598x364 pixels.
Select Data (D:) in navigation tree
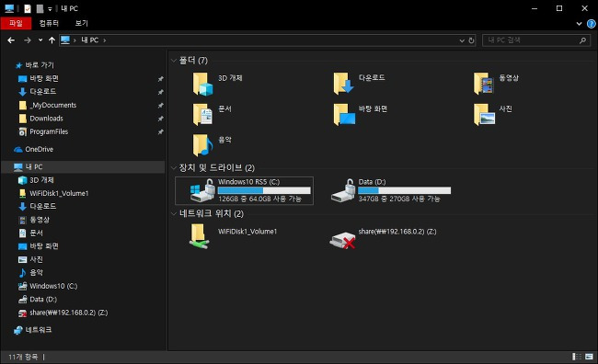[43, 300]
